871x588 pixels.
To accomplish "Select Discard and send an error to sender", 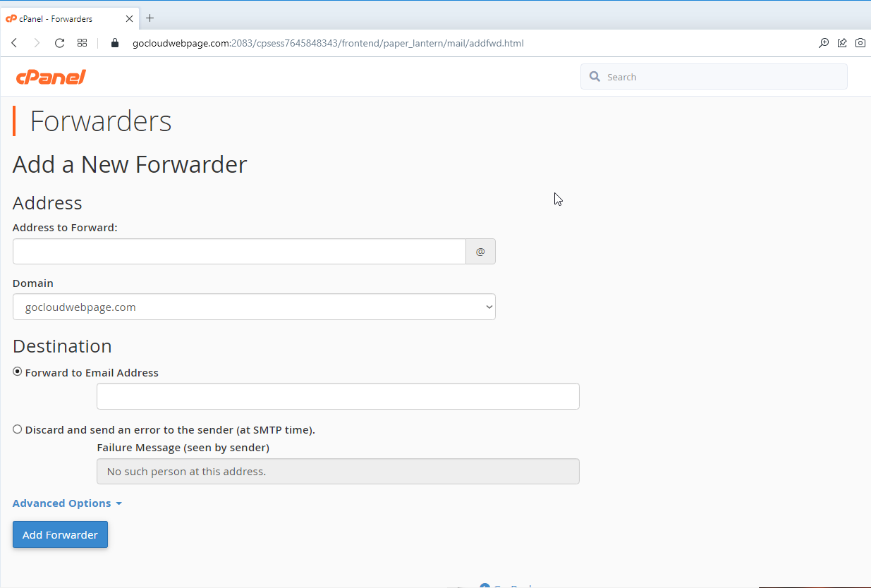I will (x=17, y=429).
